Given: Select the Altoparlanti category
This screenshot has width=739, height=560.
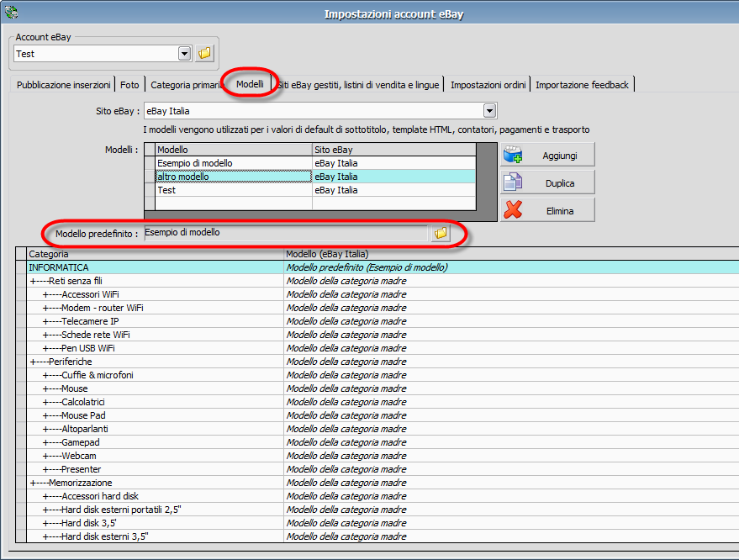Looking at the screenshot, I should tap(155, 429).
